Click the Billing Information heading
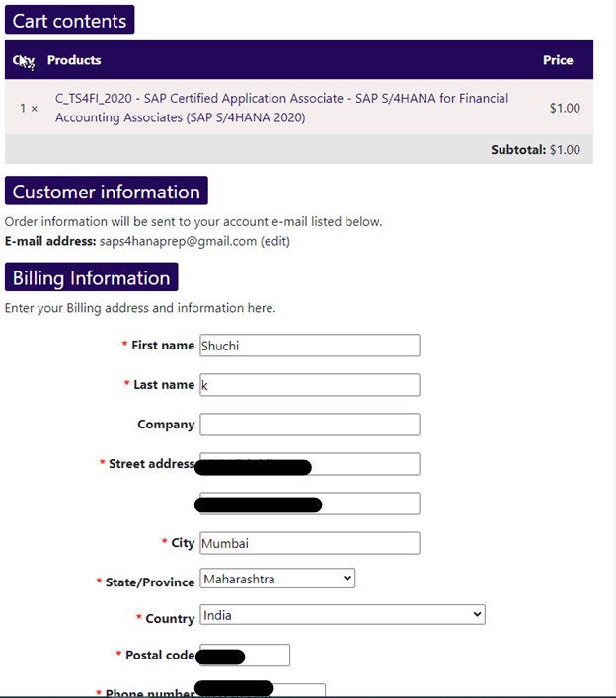The image size is (616, 698). click(x=91, y=277)
